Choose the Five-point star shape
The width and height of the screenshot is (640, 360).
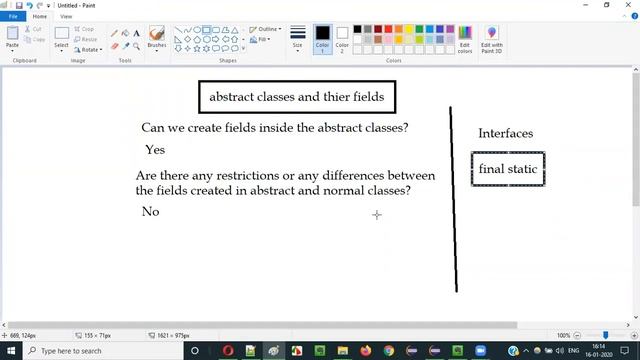point(197,49)
